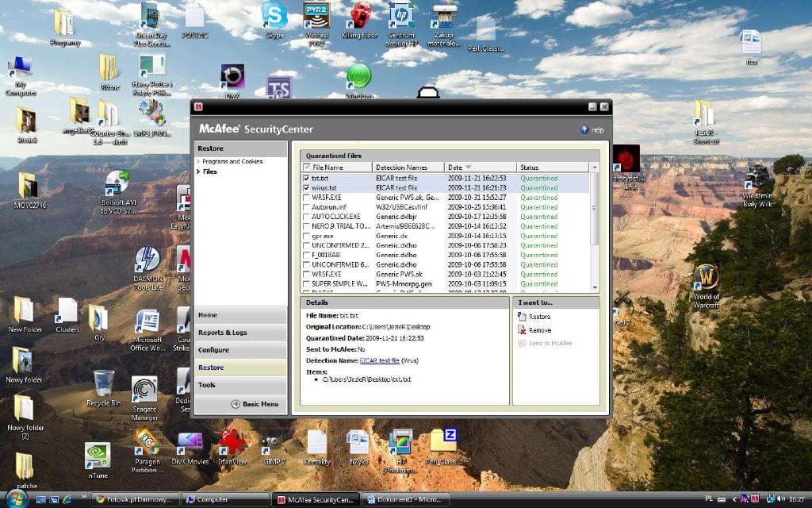This screenshot has height=508, width=812.
Task: Uncheck the txt.txt quarantined file checkbox
Action: pos(307,179)
